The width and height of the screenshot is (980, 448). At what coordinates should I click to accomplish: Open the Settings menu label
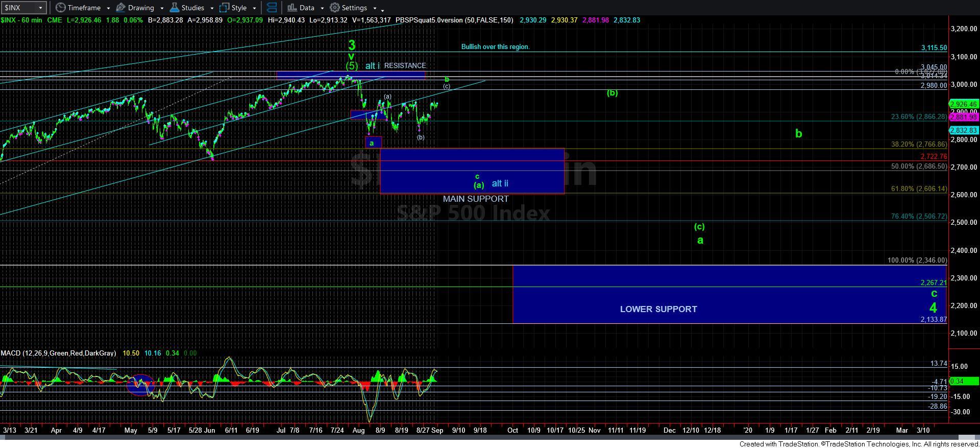point(354,8)
